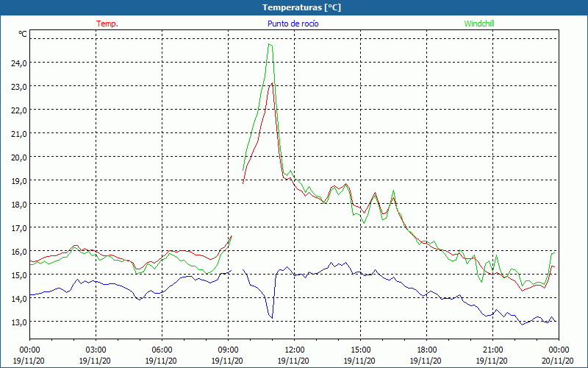
Task: Click the '°C' unit label on axis
Action: coord(23,34)
